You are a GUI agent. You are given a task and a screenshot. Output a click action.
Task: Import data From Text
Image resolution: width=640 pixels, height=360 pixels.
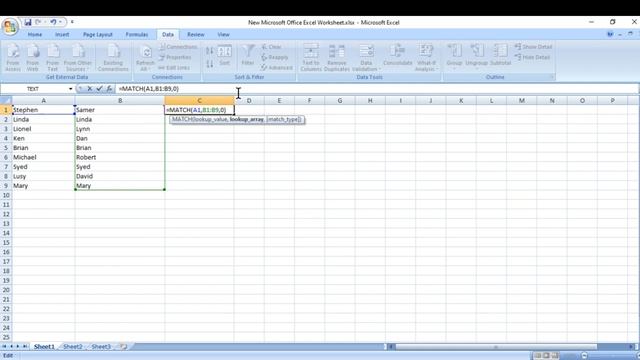(x=53, y=58)
